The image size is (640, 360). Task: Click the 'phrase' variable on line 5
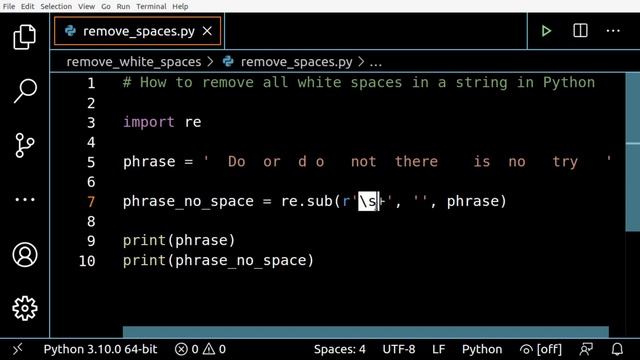(x=149, y=162)
